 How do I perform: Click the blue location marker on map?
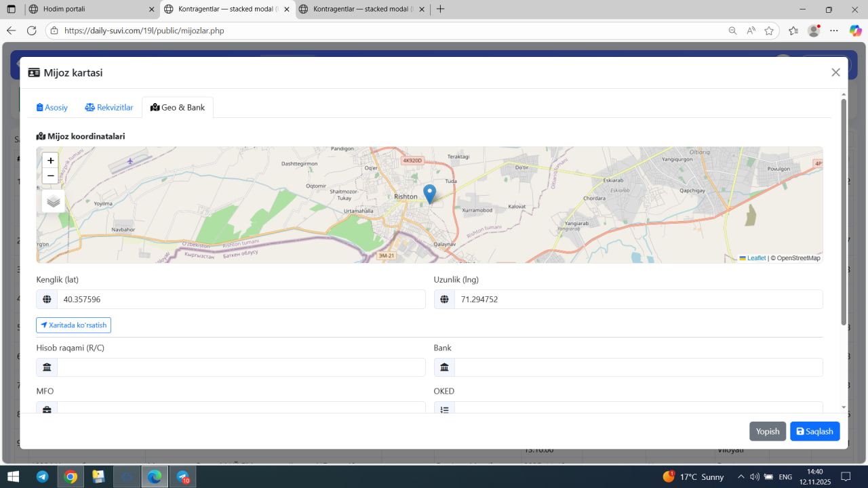coord(429,193)
